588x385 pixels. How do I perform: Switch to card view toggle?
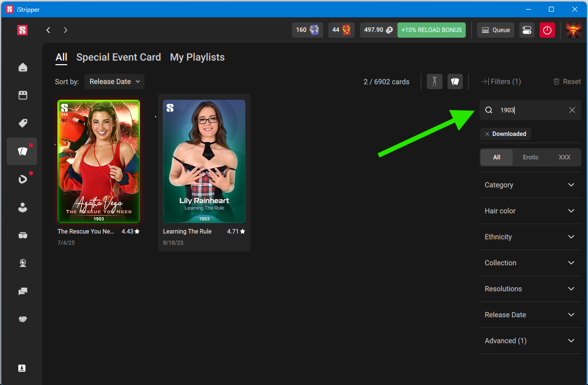click(455, 81)
